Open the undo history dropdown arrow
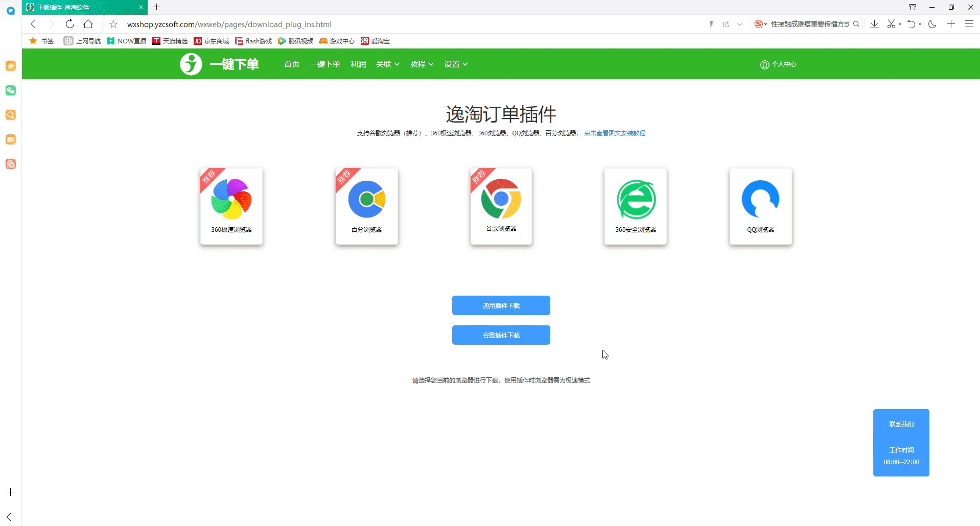The image size is (980, 526). coord(920,24)
